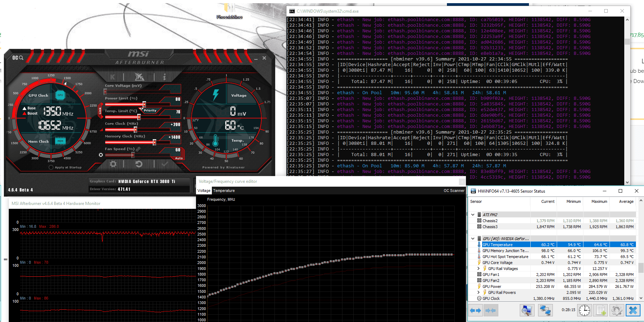Switch to the Temperature tab in curve editor

(224, 191)
